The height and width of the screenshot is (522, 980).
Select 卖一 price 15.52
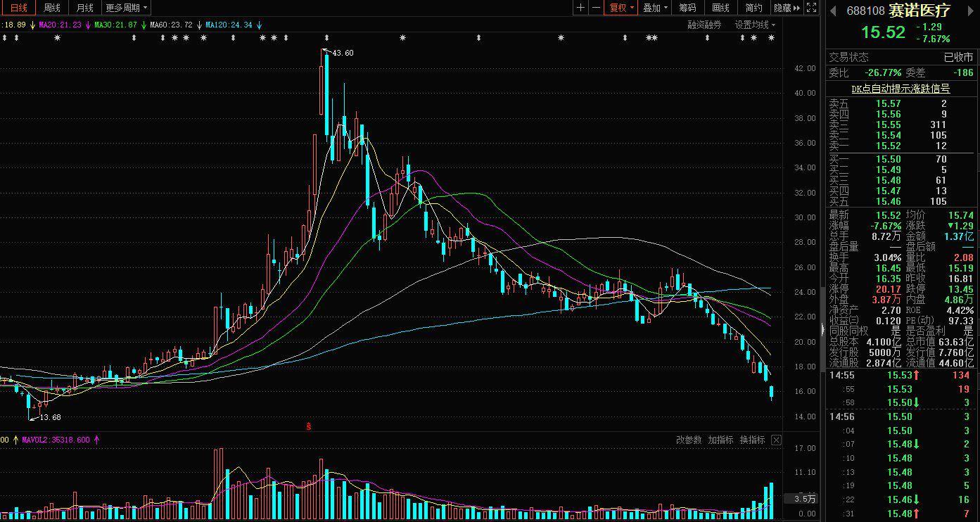888,146
